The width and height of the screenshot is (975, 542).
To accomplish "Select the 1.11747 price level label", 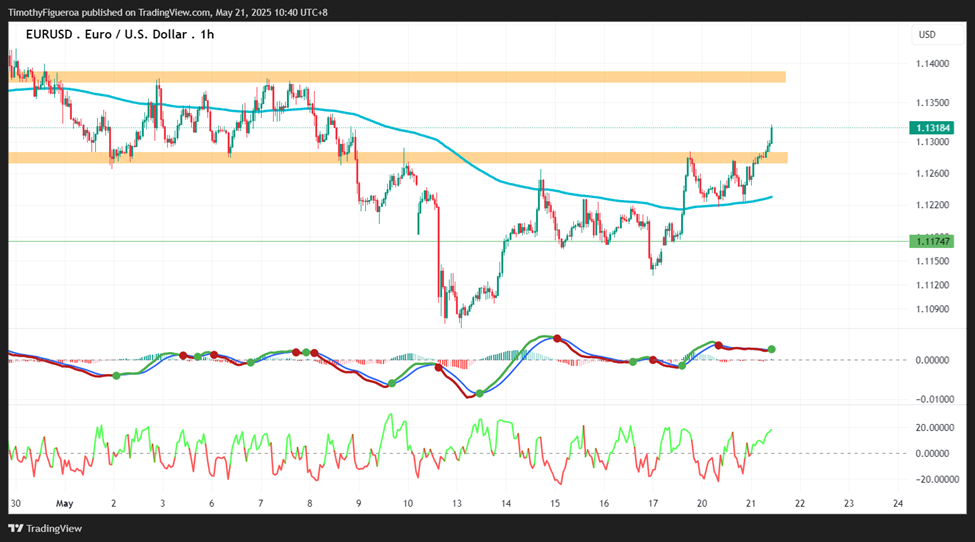I will coord(931,241).
